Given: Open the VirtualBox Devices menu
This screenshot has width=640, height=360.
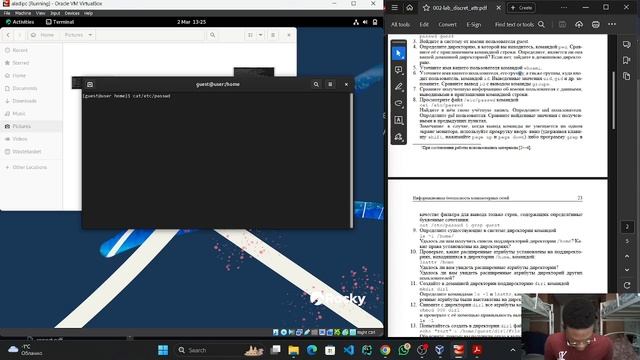Looking at the screenshot, I should tap(72, 13).
